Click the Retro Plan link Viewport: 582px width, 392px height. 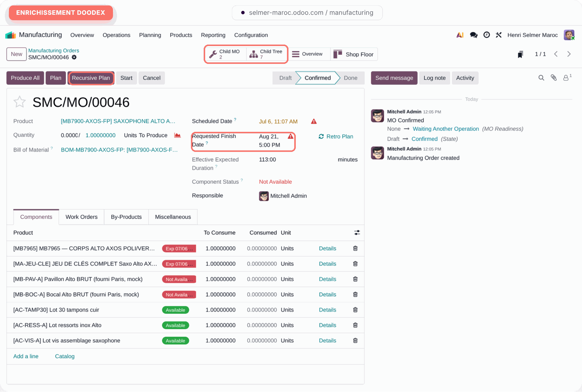[336, 137]
